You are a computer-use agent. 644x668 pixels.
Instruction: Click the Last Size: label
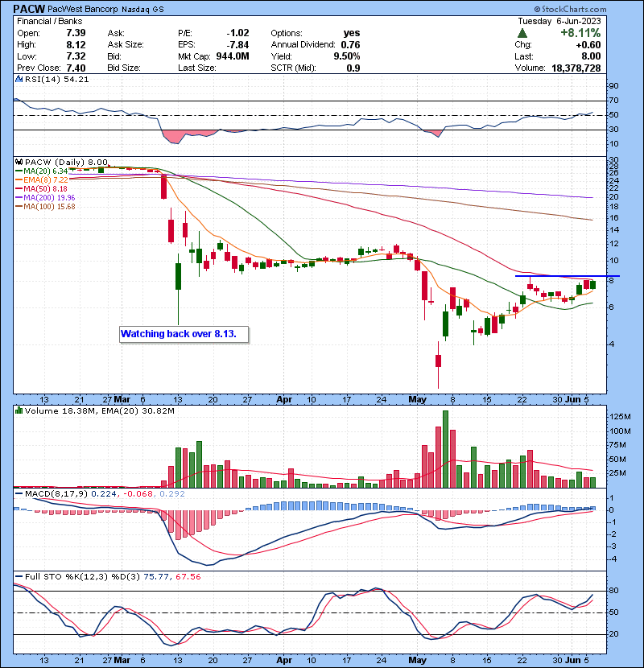[197, 68]
